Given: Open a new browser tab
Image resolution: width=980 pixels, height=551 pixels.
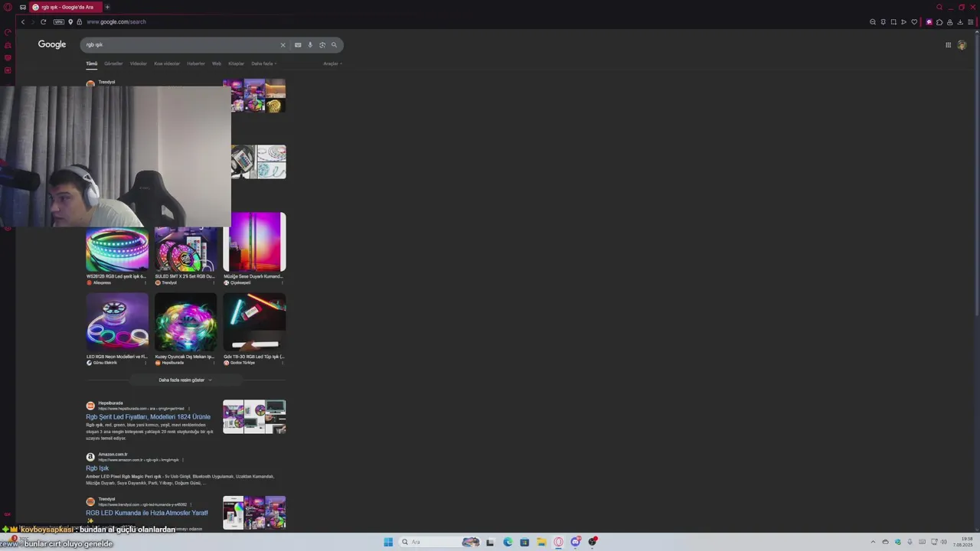Looking at the screenshot, I should 107,7.
